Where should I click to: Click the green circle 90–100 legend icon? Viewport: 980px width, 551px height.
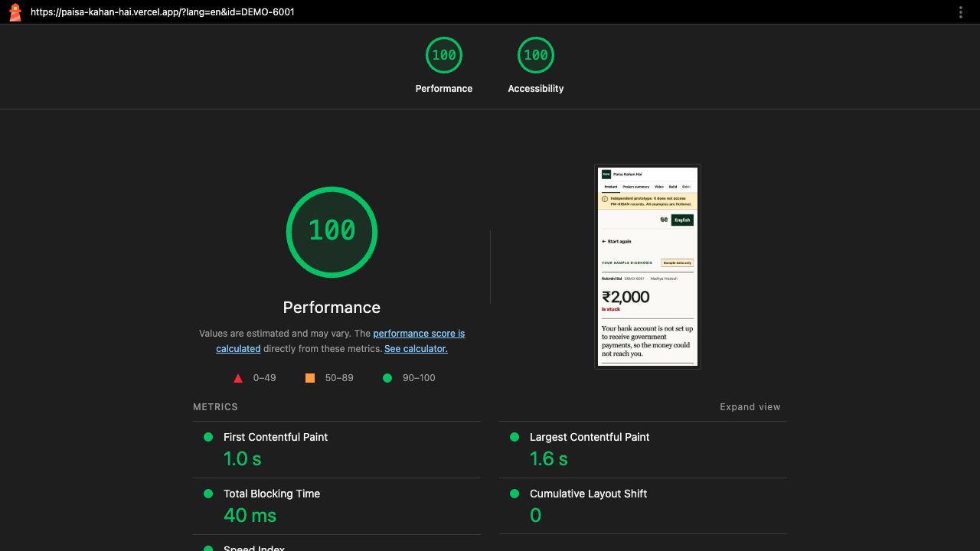[x=387, y=378]
